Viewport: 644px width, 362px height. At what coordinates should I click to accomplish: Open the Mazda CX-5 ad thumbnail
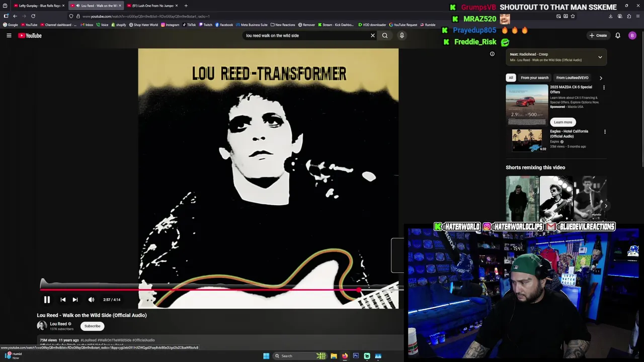coord(527,105)
